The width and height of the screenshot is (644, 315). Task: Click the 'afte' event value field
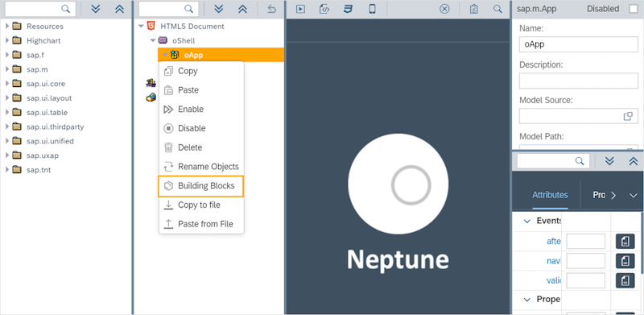click(586, 242)
